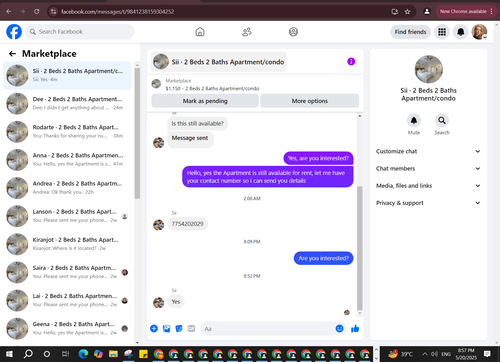
Task: Open the Rodarte conversation
Action: pos(67,132)
